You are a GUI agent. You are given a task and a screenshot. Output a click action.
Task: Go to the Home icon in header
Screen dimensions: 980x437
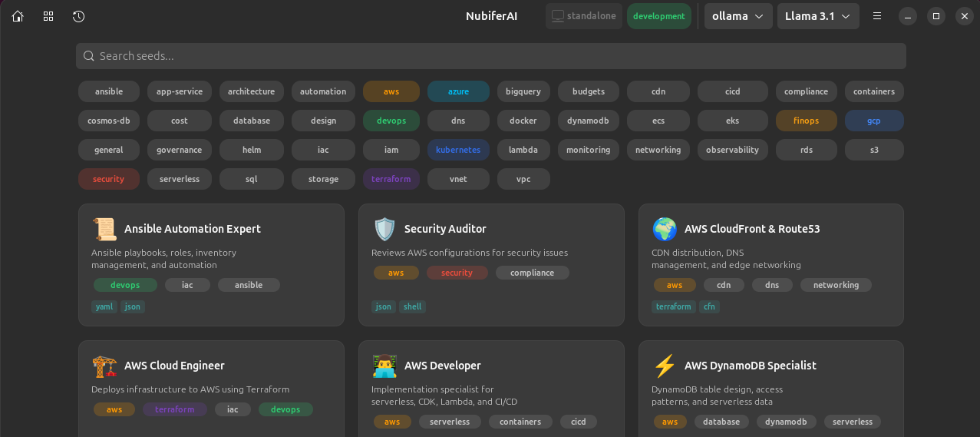tap(18, 16)
